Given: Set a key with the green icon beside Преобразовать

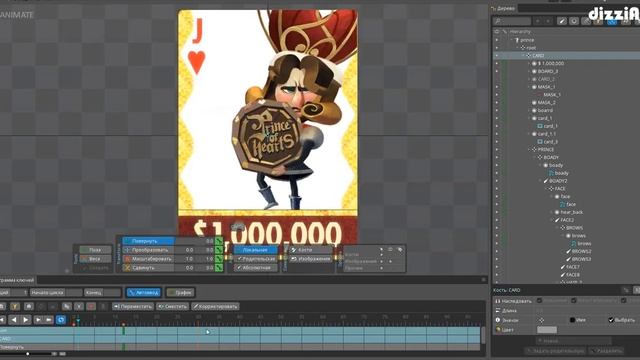Looking at the screenshot, I should click(219, 250).
